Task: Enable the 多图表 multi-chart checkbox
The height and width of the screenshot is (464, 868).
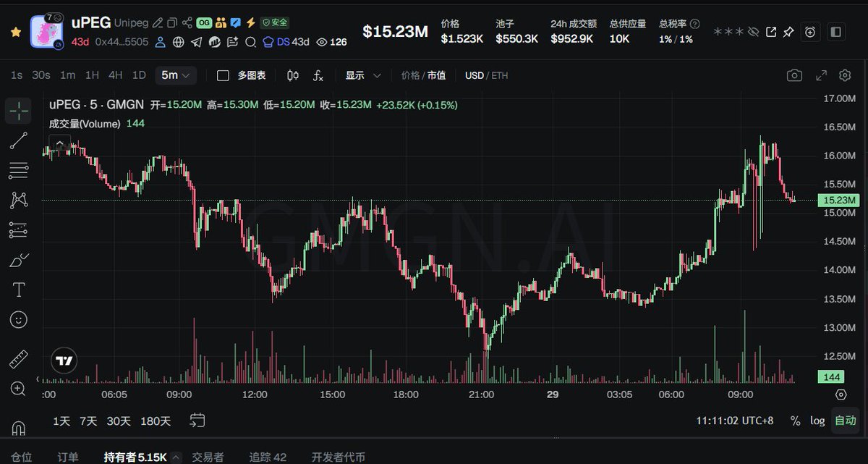Action: pyautogui.click(x=224, y=75)
